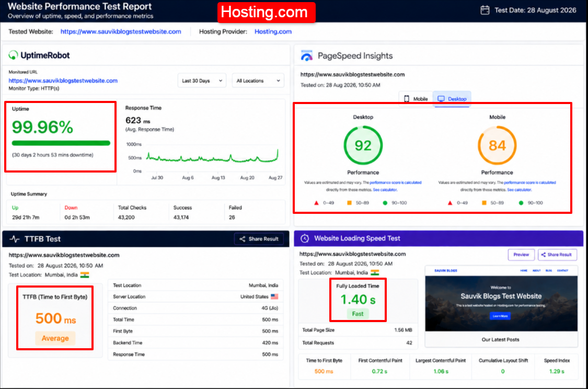Click the Desktop 92 performance score gauge

(363, 145)
